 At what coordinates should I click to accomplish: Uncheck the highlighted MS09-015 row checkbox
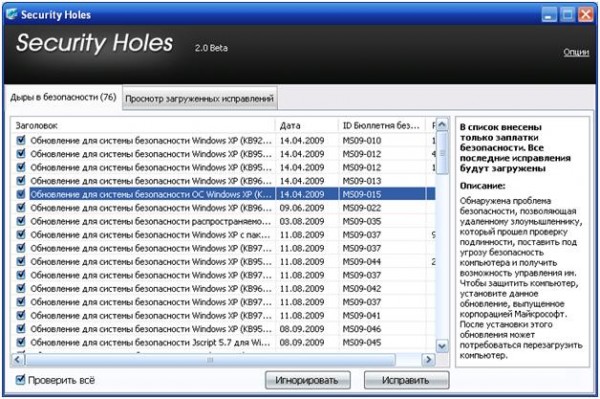tap(21, 194)
